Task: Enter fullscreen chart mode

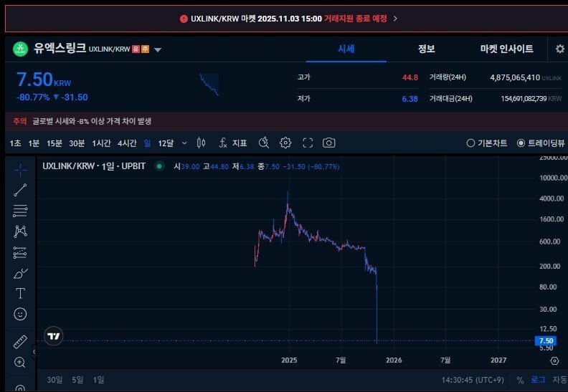Action: 308,143
